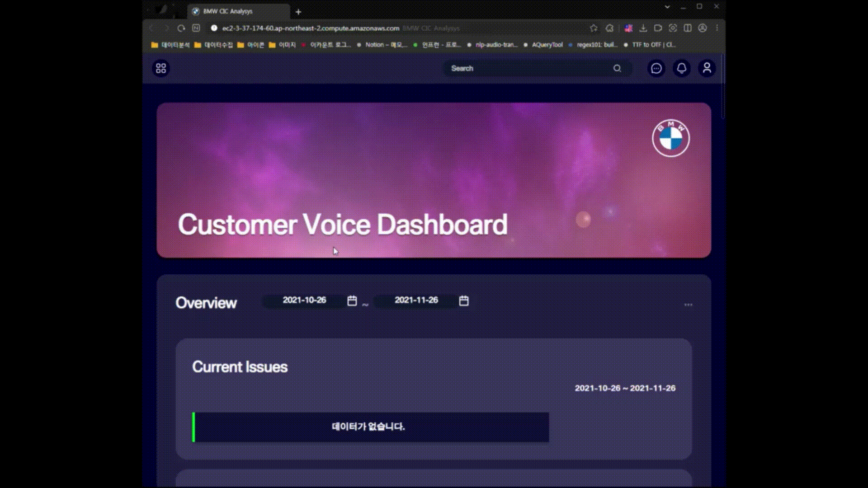This screenshot has height=488, width=868.
Task: Open a new browser tab
Action: pyautogui.click(x=298, y=12)
